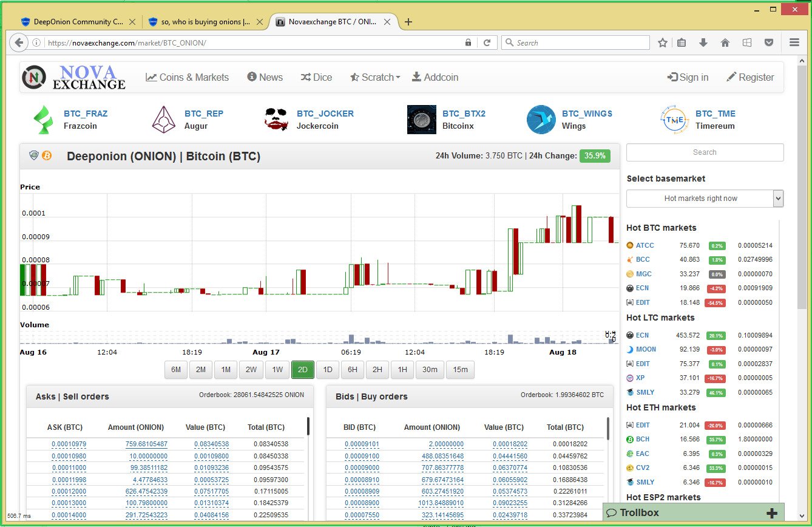
Task: Open MOON in Hot LTC markets
Action: (646, 349)
